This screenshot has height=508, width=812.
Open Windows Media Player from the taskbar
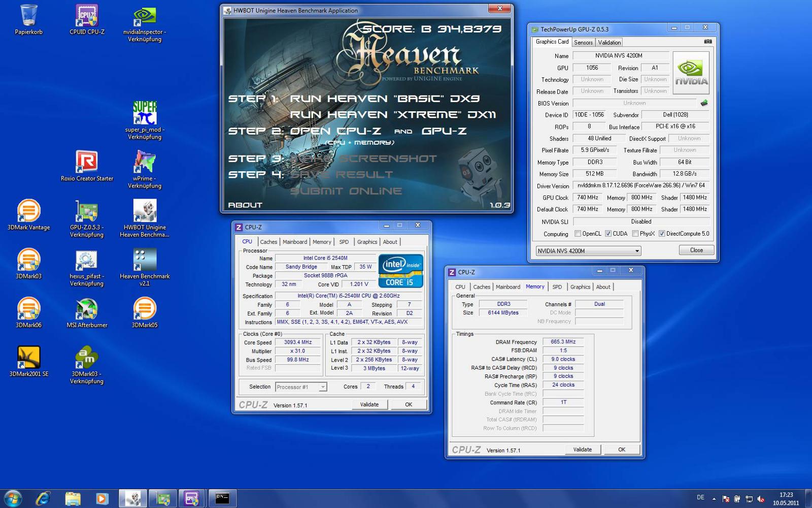101,498
